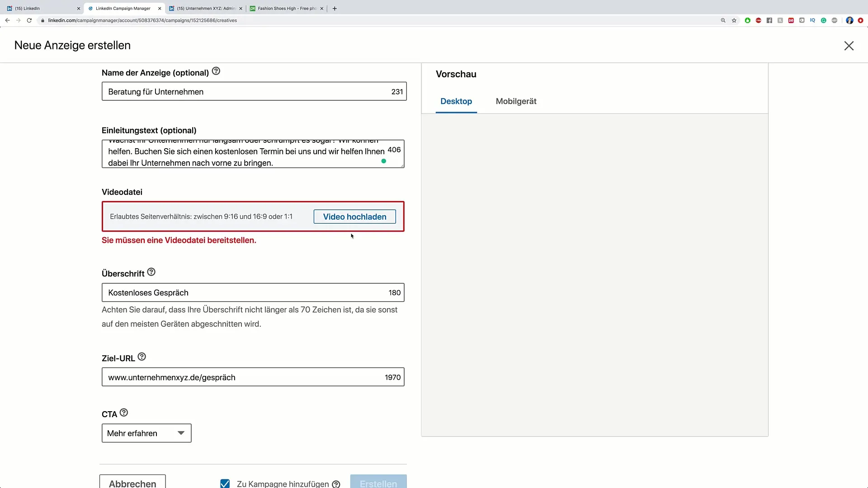Open the grey tag extension icon
868x488 pixels.
[802, 20]
